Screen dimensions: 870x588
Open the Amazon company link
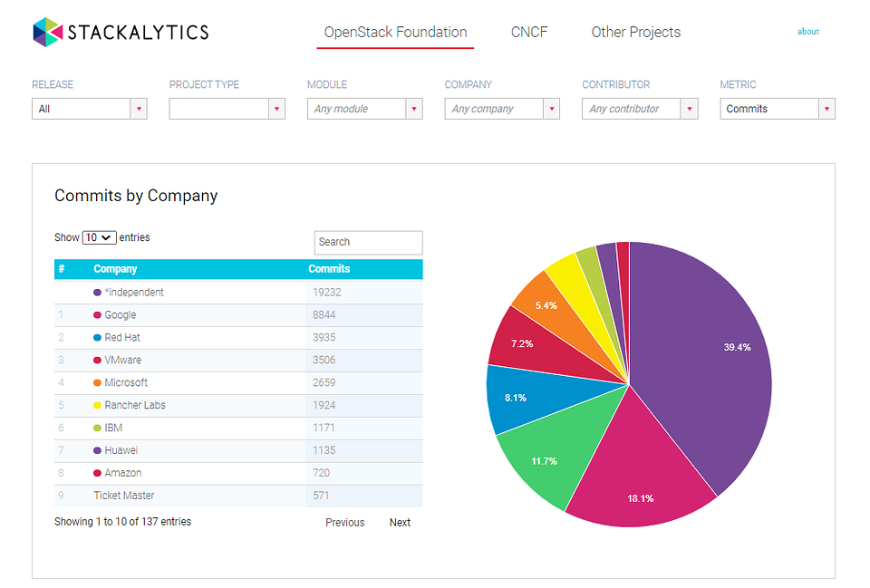tap(123, 473)
